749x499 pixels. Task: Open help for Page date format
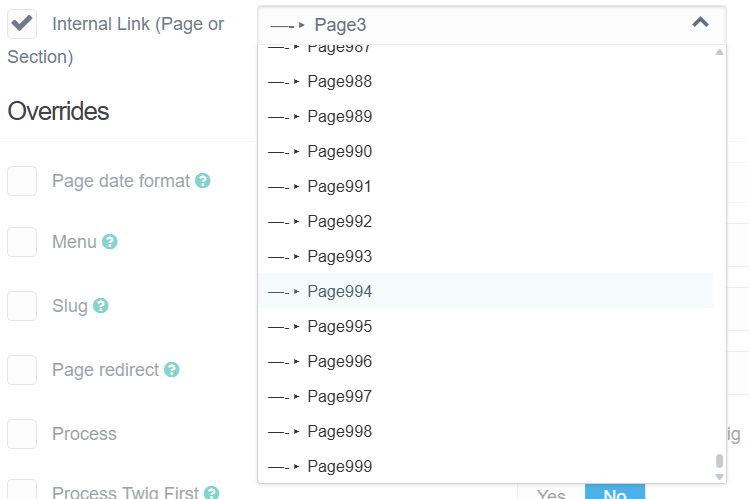point(203,180)
